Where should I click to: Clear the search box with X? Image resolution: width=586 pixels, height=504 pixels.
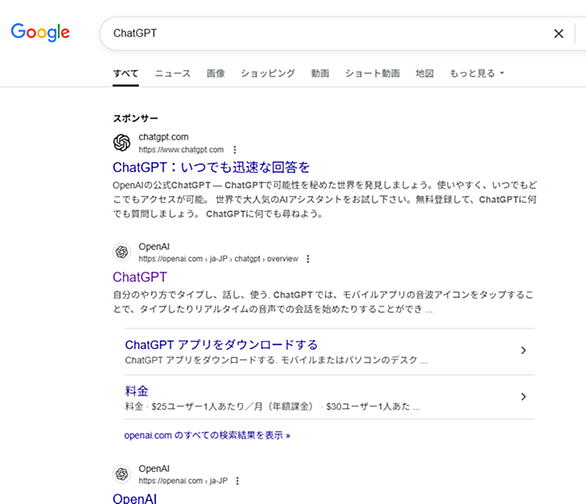tap(558, 34)
